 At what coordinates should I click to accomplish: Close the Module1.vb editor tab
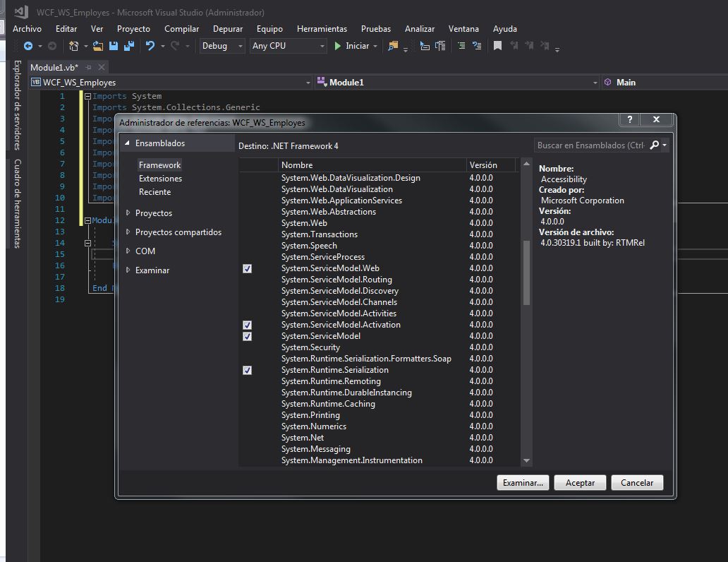(x=101, y=67)
